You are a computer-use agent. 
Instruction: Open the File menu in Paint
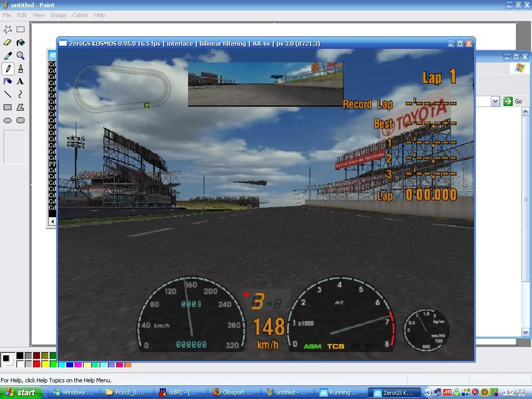pos(7,15)
